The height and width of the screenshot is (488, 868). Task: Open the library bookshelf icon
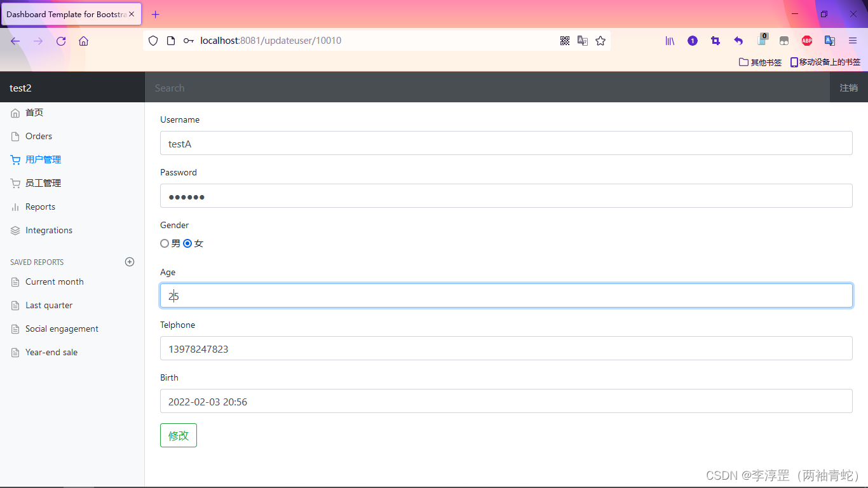point(670,41)
